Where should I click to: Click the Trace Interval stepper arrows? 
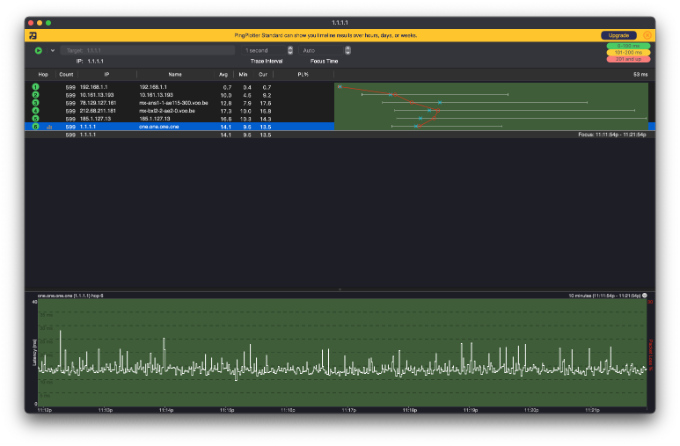(290, 50)
